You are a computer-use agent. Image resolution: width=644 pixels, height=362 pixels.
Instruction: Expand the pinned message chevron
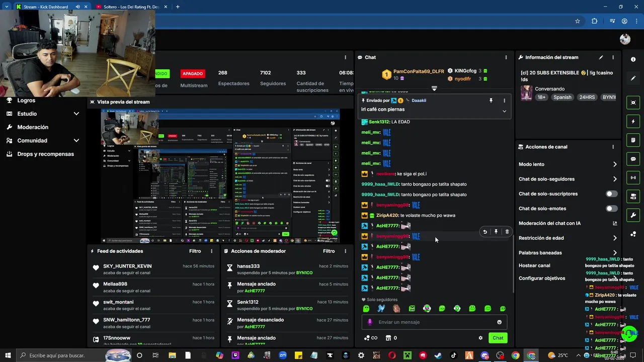click(504, 111)
